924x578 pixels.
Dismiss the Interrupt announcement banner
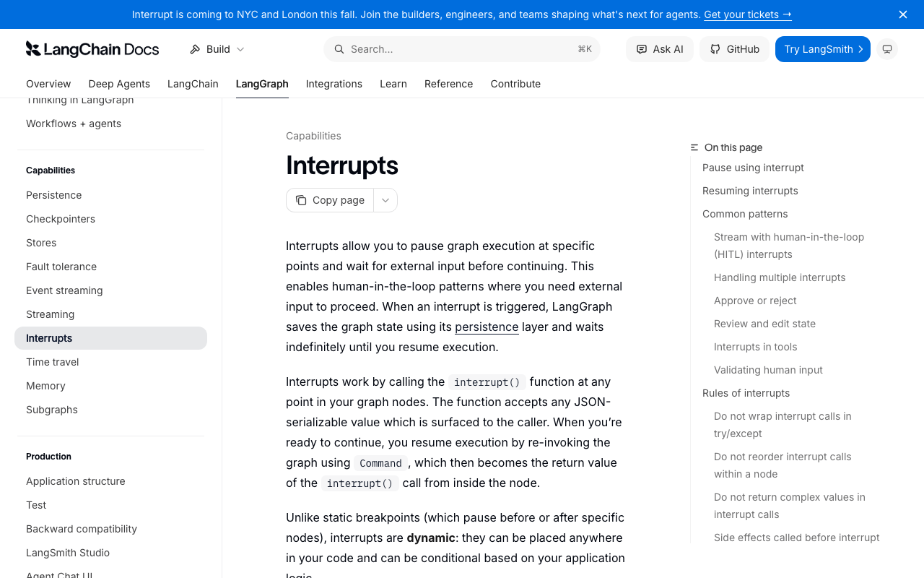point(903,14)
